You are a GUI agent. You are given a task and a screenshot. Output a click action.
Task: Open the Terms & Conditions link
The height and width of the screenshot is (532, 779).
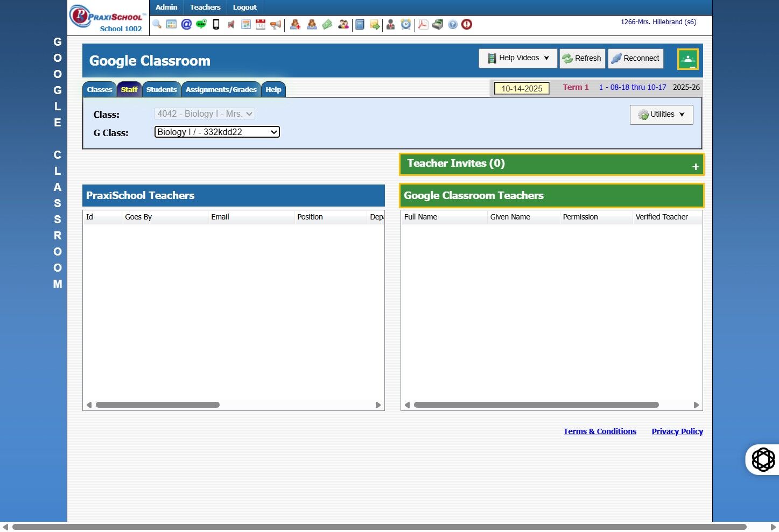pyautogui.click(x=600, y=431)
